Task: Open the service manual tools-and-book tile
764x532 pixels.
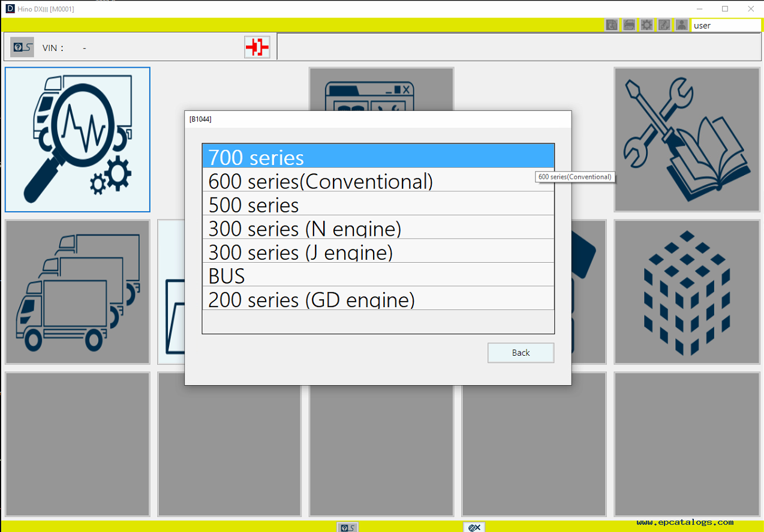Action: click(687, 140)
